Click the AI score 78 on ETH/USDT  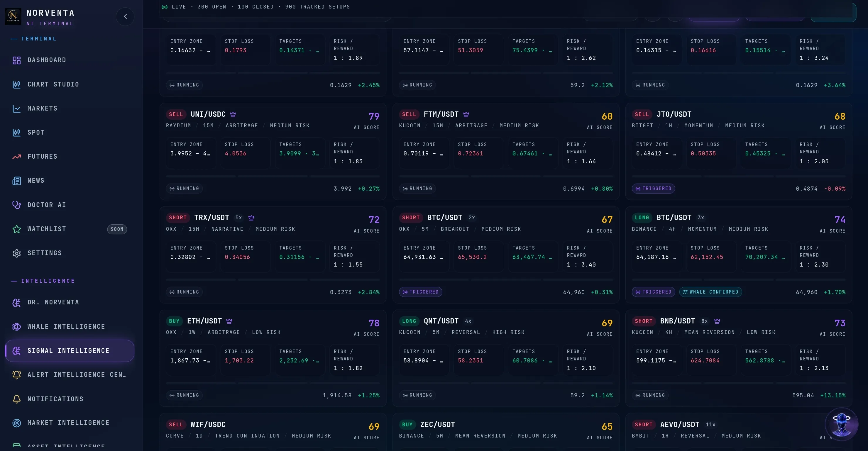pos(374,323)
